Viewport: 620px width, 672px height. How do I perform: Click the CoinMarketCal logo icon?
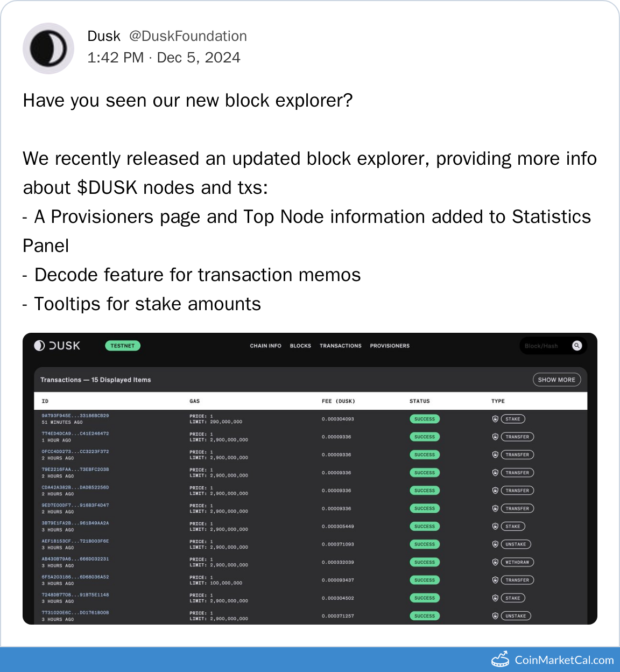pos(500,660)
